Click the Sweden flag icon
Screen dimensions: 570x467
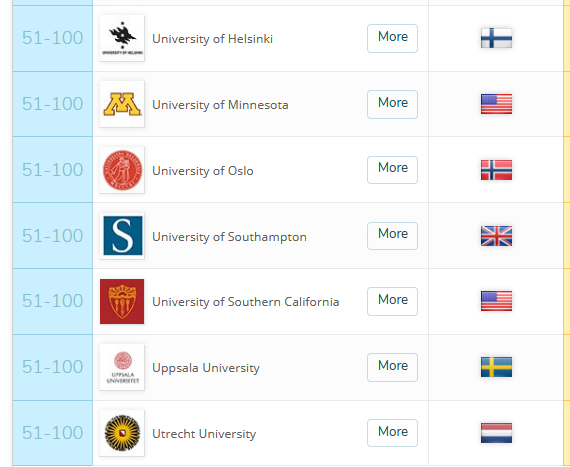(x=496, y=367)
